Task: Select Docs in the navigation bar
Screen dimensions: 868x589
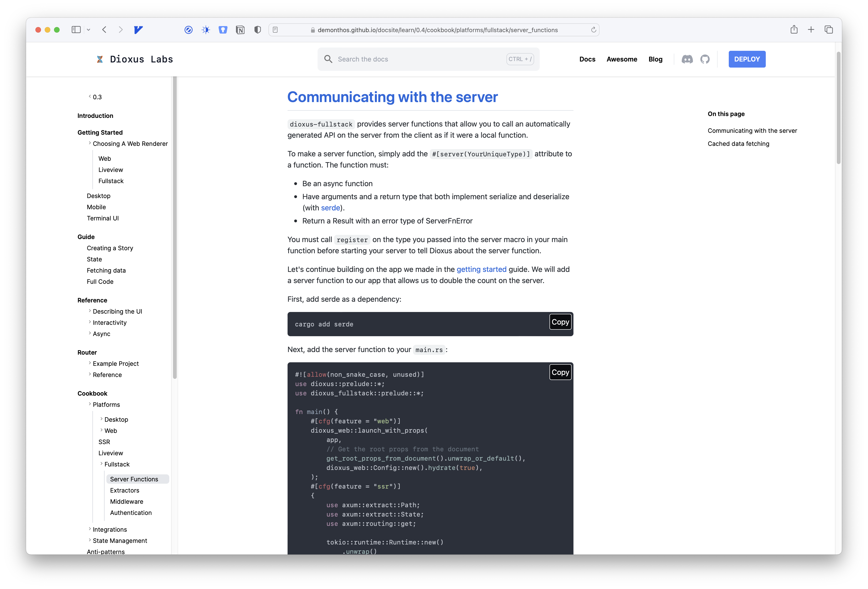Action: (x=587, y=59)
